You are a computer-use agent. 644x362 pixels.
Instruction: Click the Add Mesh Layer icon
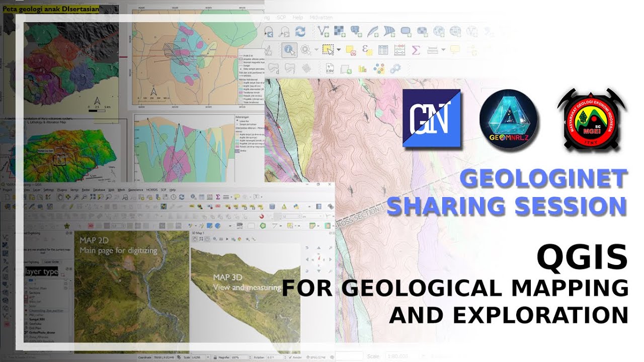[389, 31]
